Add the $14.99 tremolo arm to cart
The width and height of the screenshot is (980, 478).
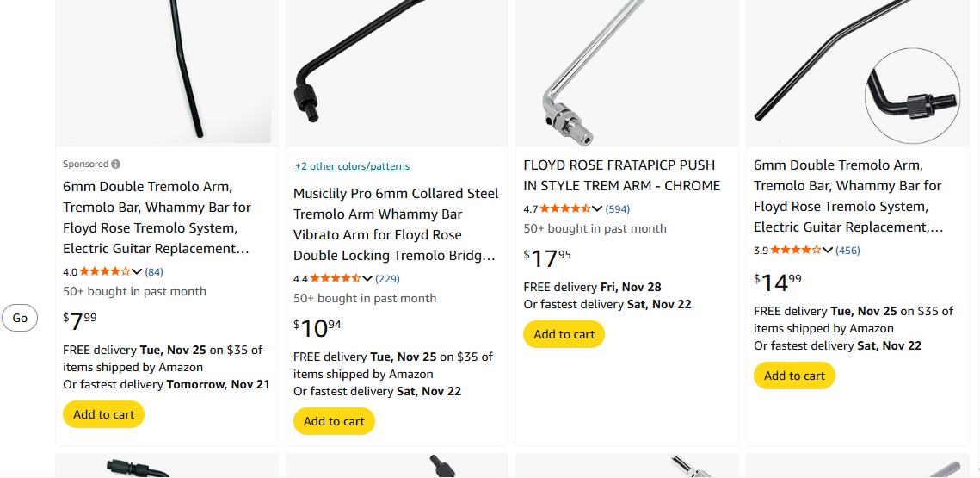(794, 376)
